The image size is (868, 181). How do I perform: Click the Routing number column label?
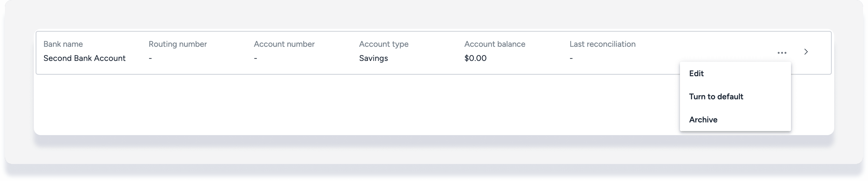(x=178, y=44)
